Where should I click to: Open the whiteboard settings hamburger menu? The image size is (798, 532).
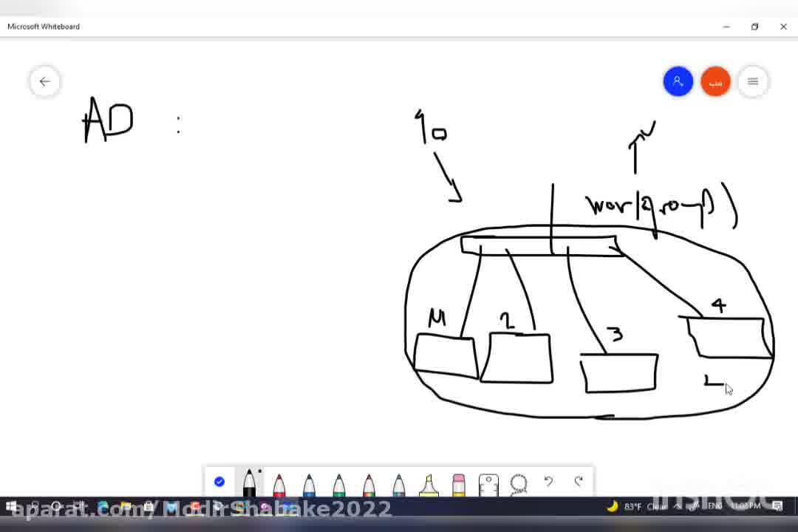(753, 81)
